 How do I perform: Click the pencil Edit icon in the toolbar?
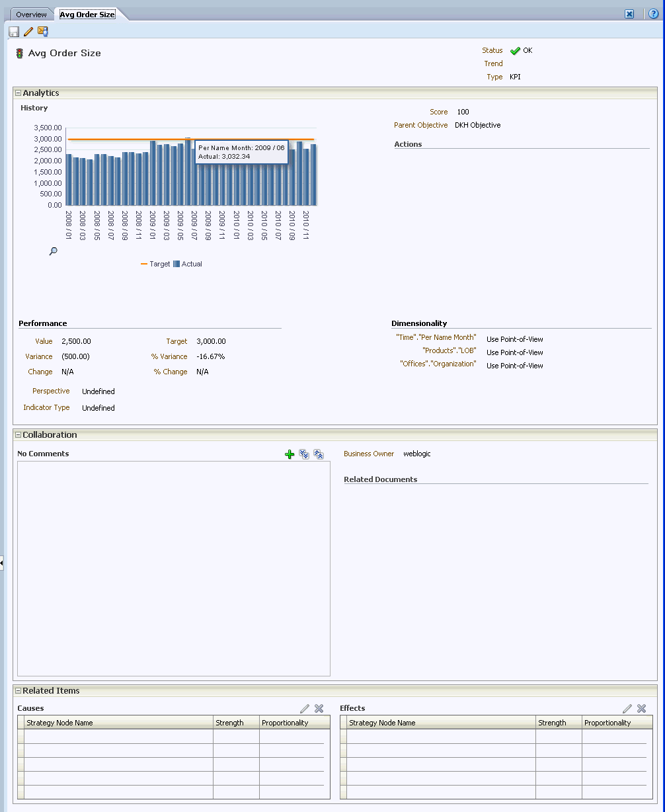pyautogui.click(x=28, y=32)
